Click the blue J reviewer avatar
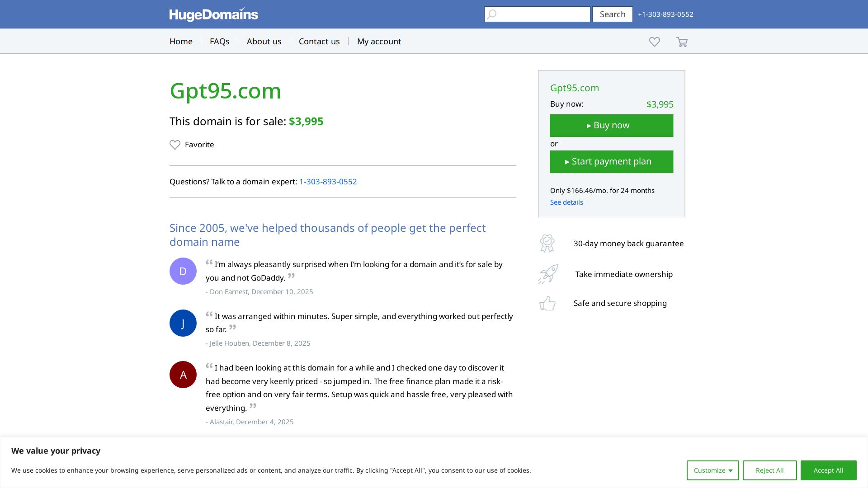The width and height of the screenshot is (868, 488). point(183,323)
